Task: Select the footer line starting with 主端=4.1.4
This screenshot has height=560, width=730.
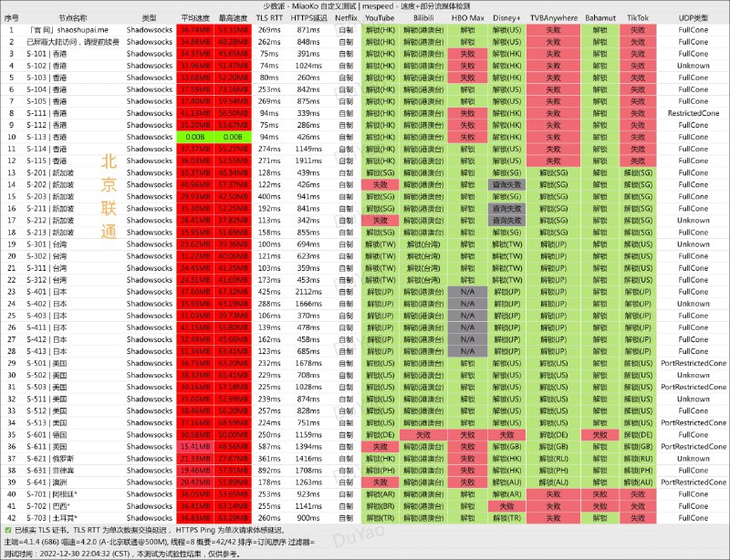Action: point(160,542)
